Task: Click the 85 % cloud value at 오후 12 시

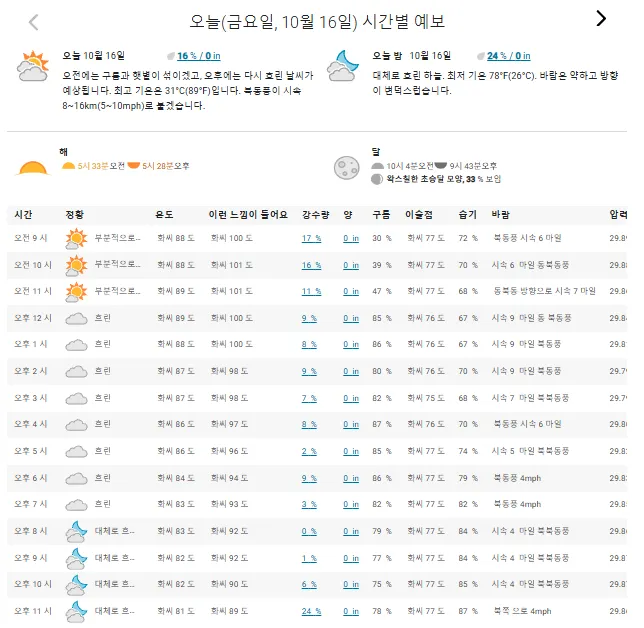Action: [382, 318]
